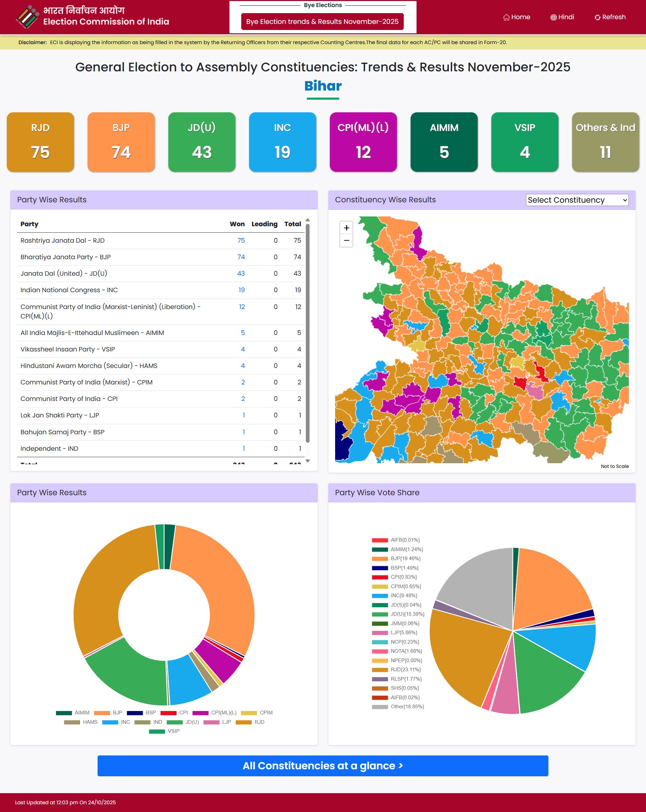Open Bye Election trends & Results November-2025
This screenshot has height=812, width=646.
[x=322, y=22]
